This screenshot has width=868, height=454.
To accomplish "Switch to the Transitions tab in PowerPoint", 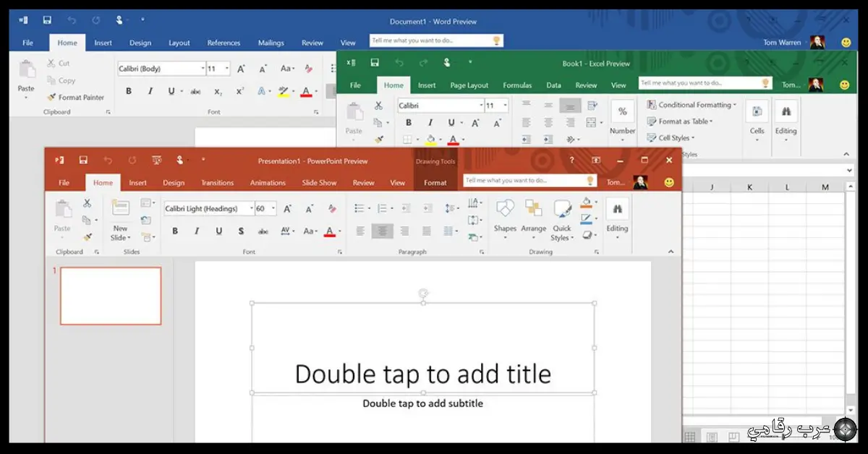I will click(217, 183).
